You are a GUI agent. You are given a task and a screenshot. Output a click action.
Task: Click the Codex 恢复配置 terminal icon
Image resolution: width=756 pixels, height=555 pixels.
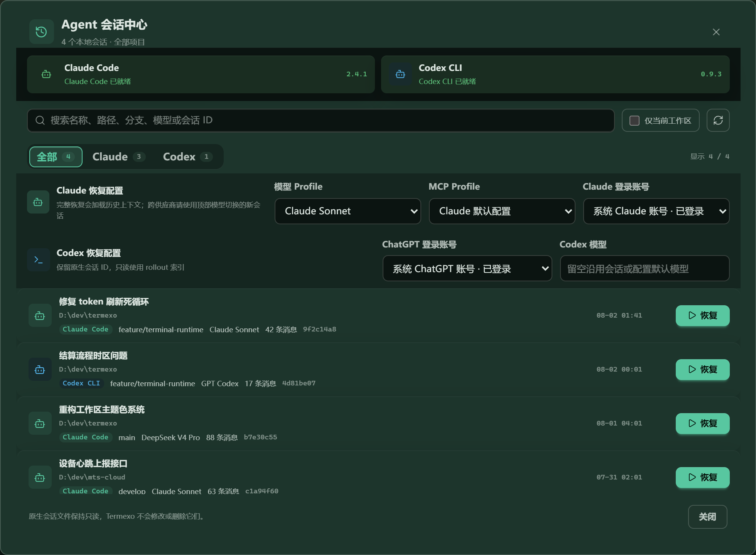(39, 260)
